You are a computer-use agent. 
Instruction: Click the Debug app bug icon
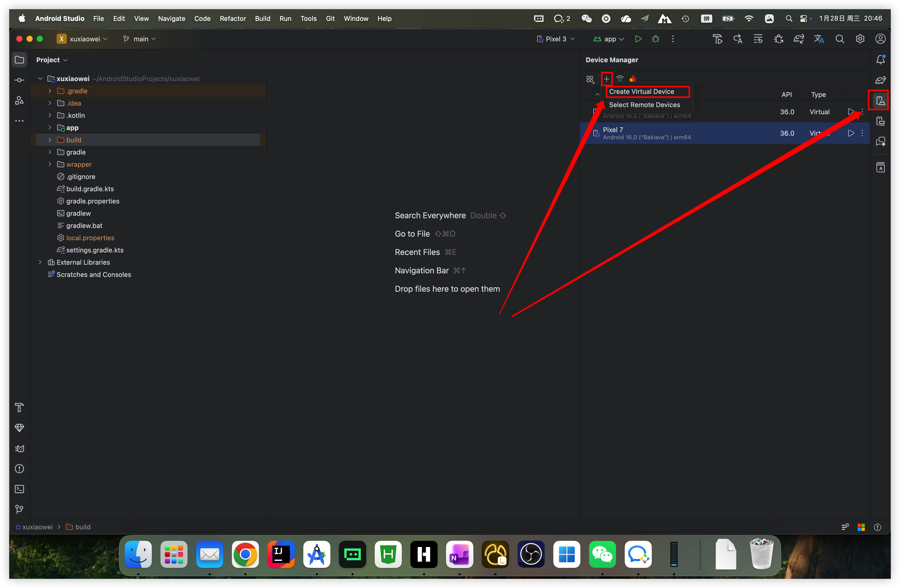656,39
